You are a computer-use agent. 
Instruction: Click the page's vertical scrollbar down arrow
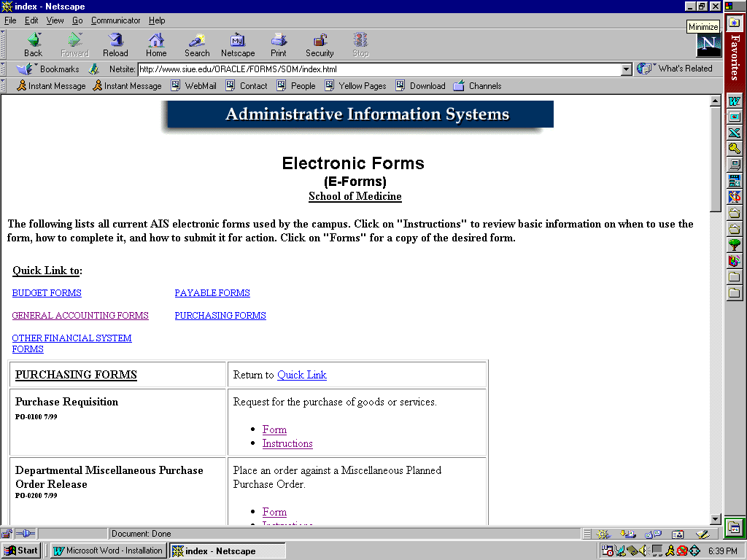[x=716, y=519]
